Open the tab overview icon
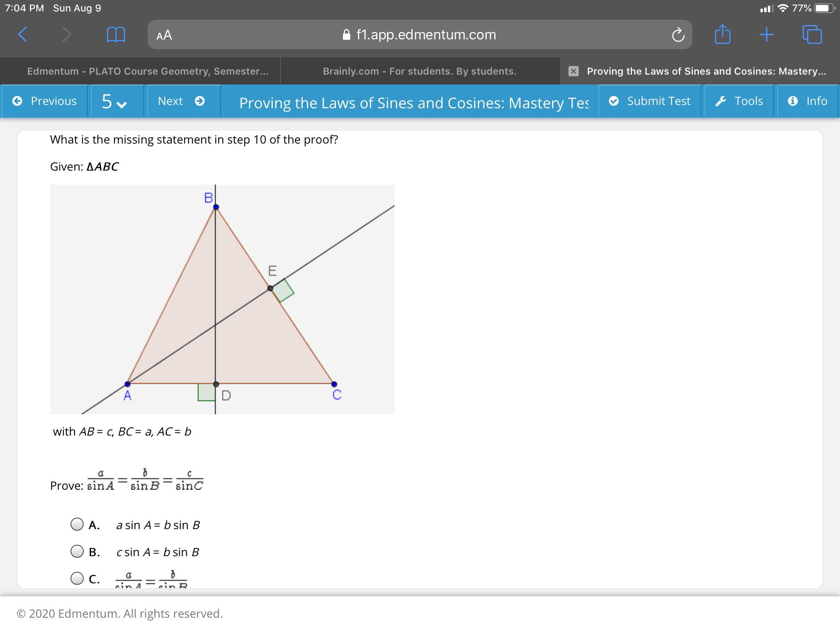The image size is (840, 630). click(x=812, y=34)
